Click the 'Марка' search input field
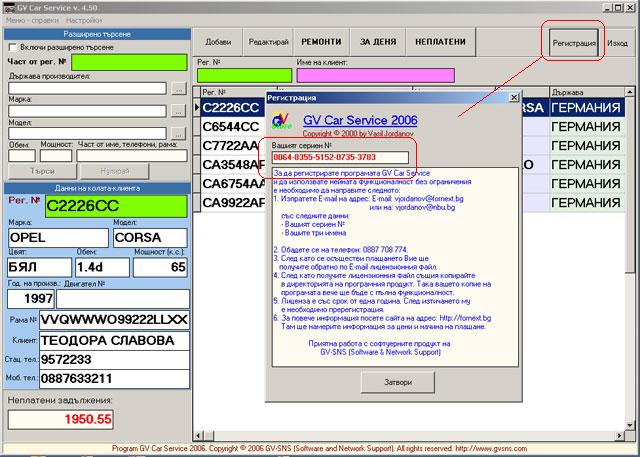 87,111
